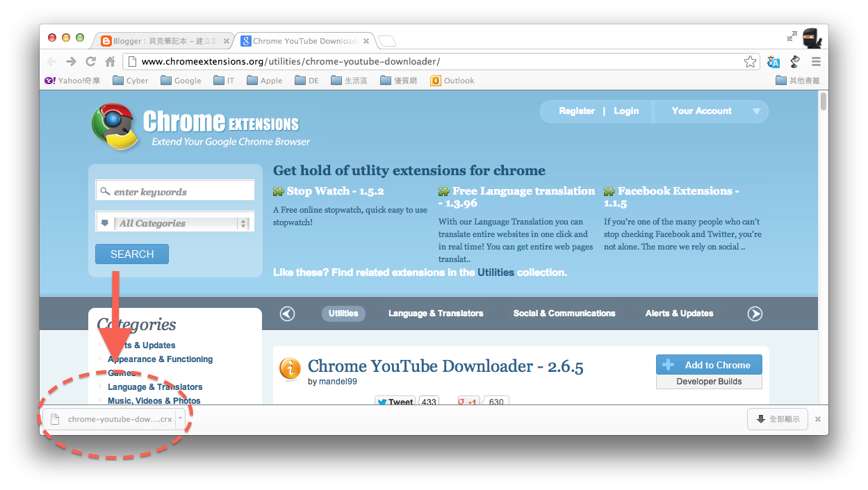The height and width of the screenshot is (490, 868).
Task: Bookmark this page with star icon
Action: click(750, 62)
